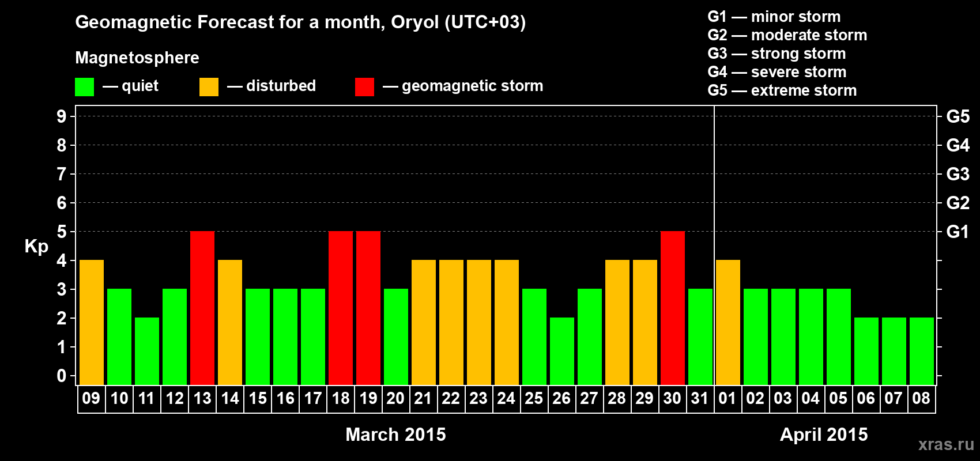The image size is (980, 461).
Task: Select the red bar for March 19
Action: click(x=368, y=308)
